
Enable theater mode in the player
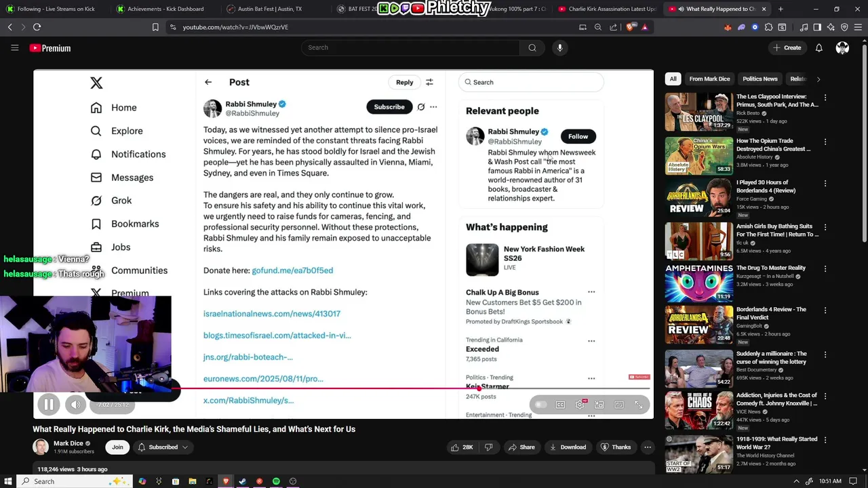coord(619,405)
